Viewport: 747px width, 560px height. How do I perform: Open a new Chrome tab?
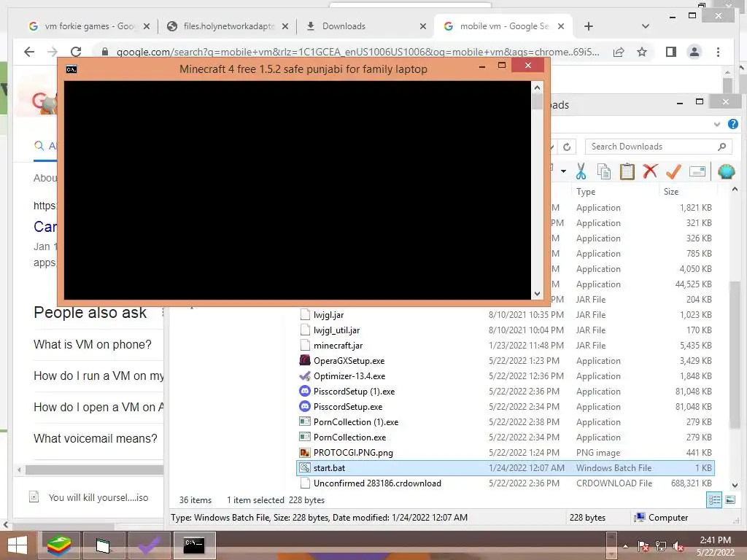[x=589, y=26]
